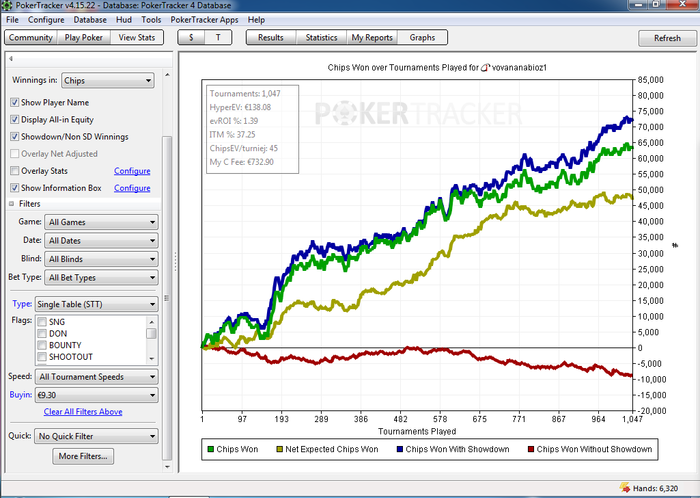Click the Hands: 6,320 status text

click(655, 489)
